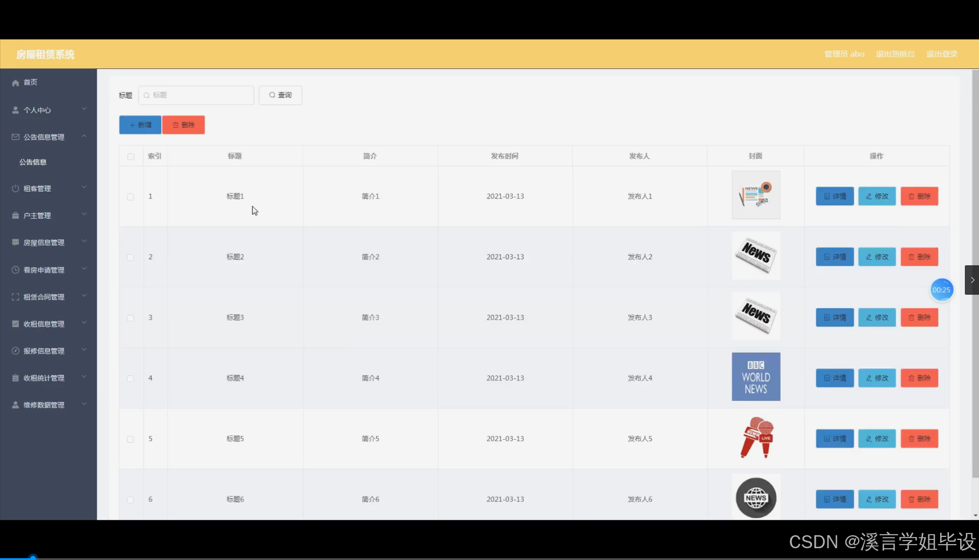Collapse the 公告信息管理 menu chevron
The height and width of the screenshot is (560, 979).
click(x=84, y=136)
